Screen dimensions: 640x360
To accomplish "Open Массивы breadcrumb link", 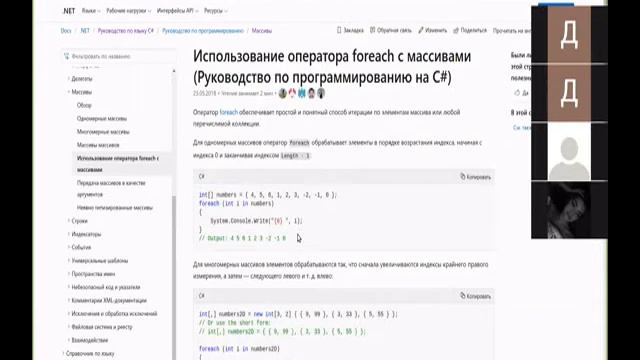I will [x=262, y=31].
